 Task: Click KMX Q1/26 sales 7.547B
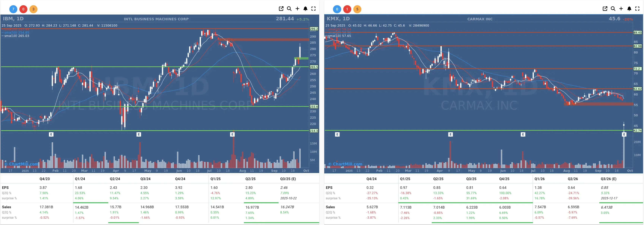pos(540,207)
